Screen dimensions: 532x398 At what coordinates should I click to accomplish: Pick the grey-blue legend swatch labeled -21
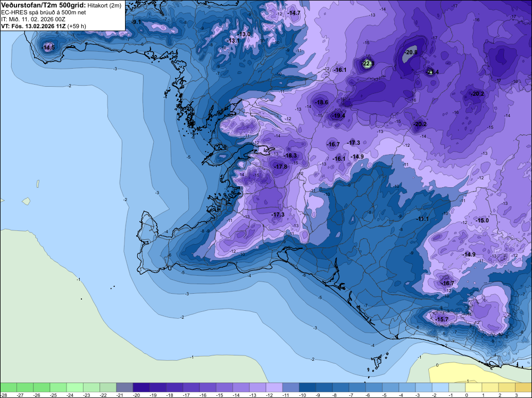tap(124, 387)
